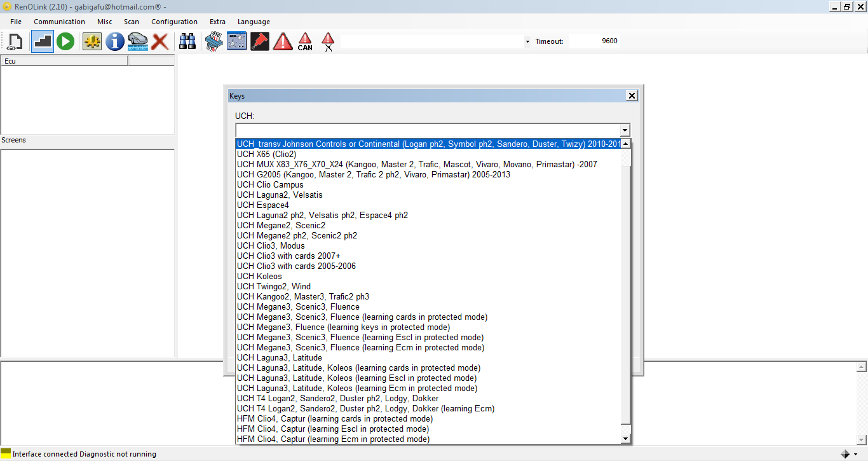This screenshot has height=461, width=868.
Task: Choose UCH Kangoo2, Master3, Trafic2 ph3
Action: [x=428, y=296]
